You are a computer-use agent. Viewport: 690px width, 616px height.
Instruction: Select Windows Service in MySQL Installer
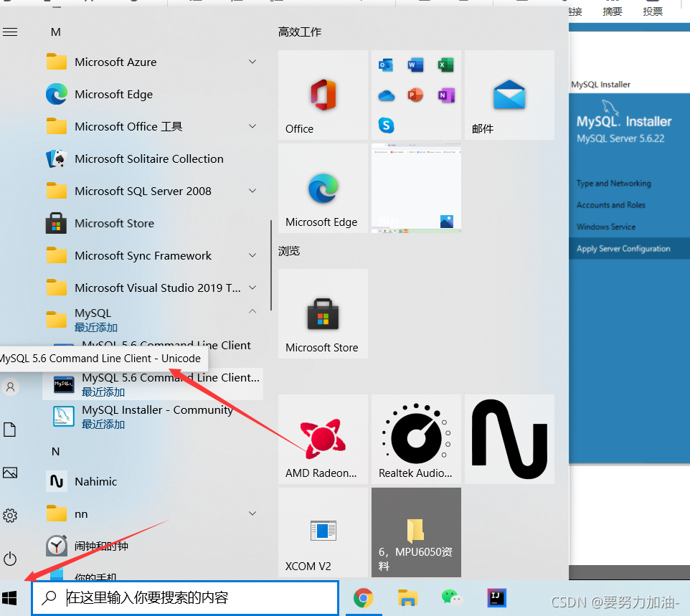click(606, 227)
